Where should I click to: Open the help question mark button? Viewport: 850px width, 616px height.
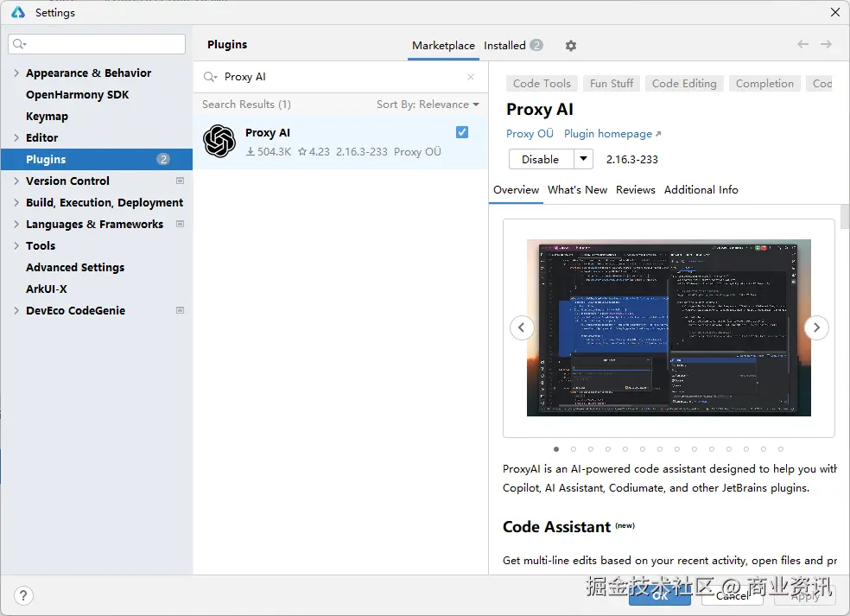point(23,595)
